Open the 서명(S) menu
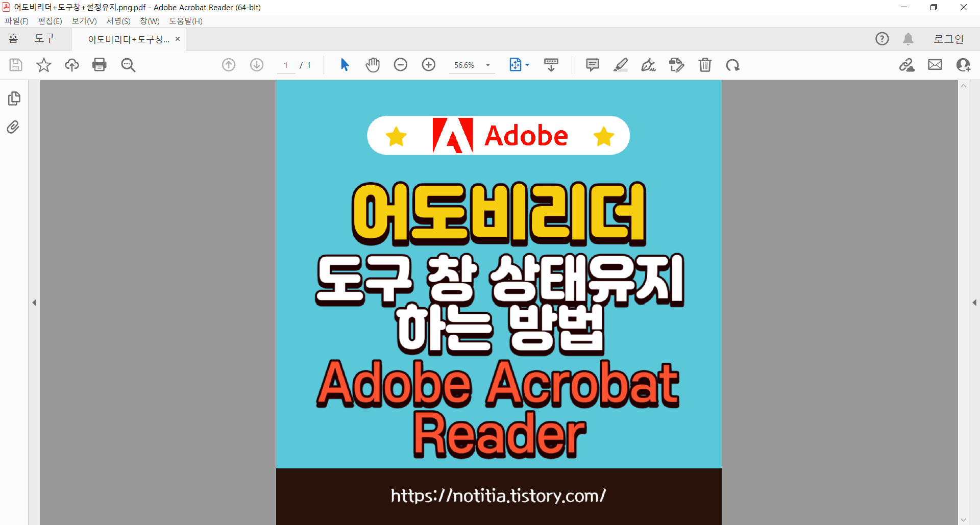The height and width of the screenshot is (525, 980). (x=118, y=21)
